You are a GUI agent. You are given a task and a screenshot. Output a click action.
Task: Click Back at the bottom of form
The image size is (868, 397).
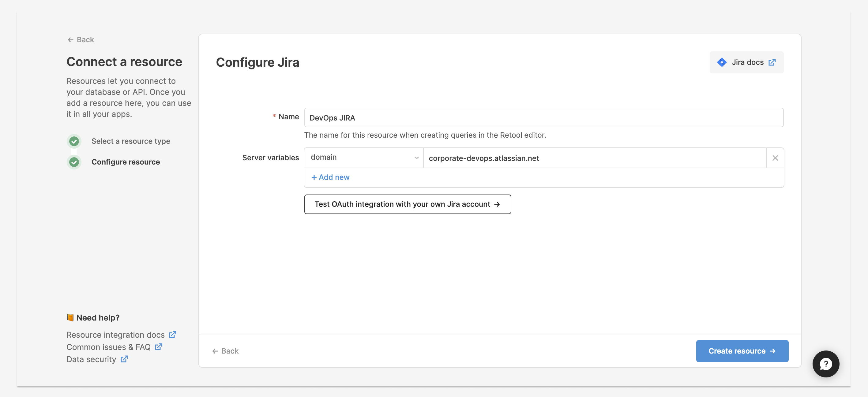click(225, 351)
